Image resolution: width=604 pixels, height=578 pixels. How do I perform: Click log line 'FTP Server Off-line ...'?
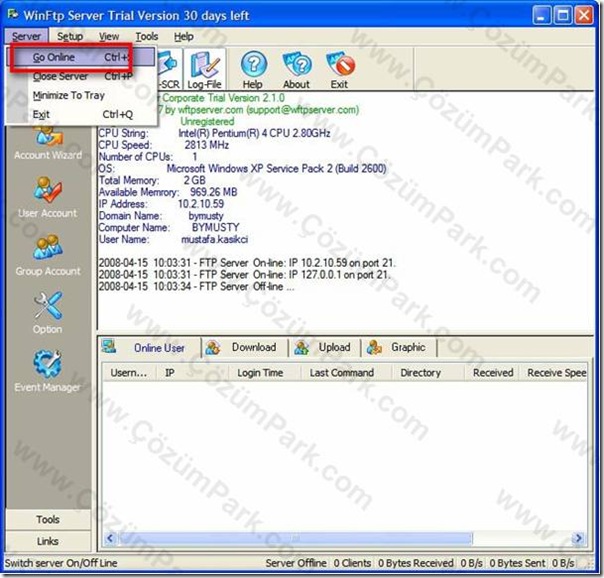pos(196,286)
